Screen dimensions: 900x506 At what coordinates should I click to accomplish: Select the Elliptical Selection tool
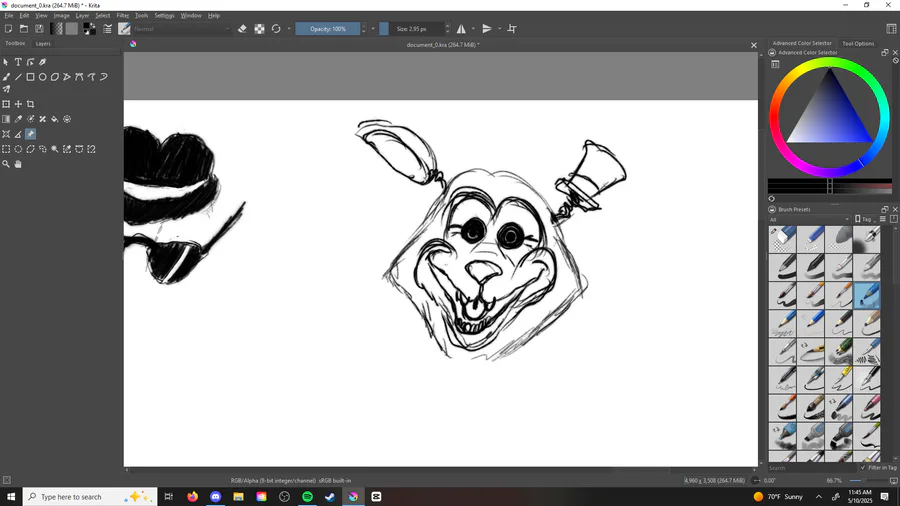pyautogui.click(x=18, y=149)
